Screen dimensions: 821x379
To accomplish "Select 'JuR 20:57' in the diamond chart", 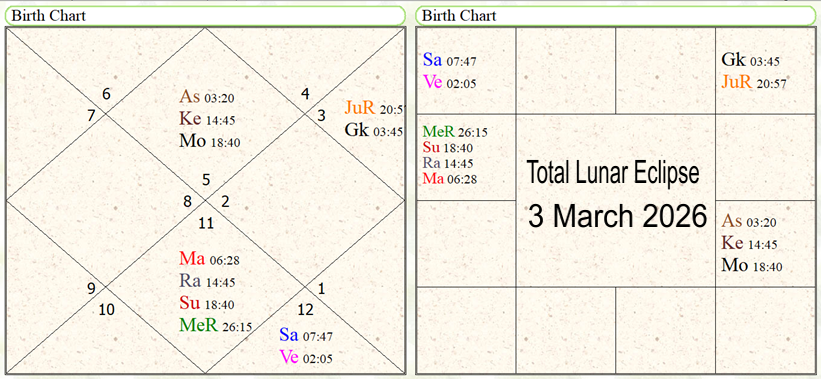I will coord(374,108).
